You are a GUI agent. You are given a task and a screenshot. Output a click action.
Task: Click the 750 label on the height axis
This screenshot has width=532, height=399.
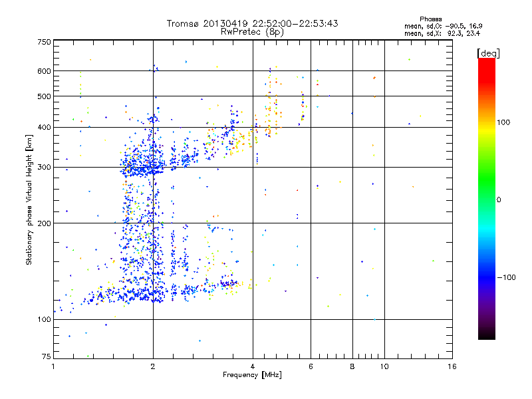tap(44, 42)
